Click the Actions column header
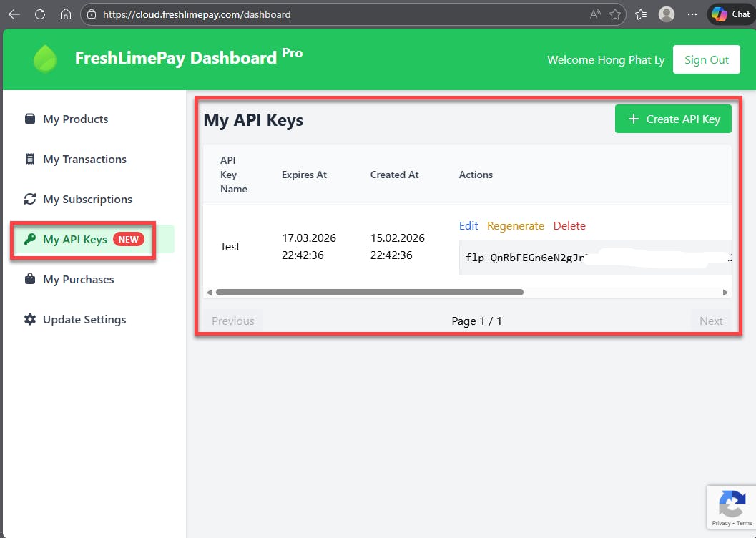The width and height of the screenshot is (756, 538). tap(476, 175)
